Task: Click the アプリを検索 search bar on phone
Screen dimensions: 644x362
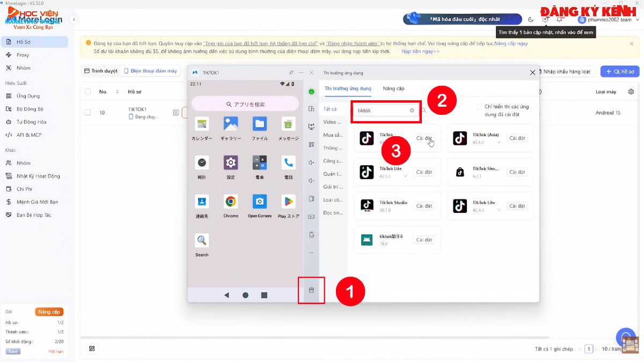Action: coord(245,104)
